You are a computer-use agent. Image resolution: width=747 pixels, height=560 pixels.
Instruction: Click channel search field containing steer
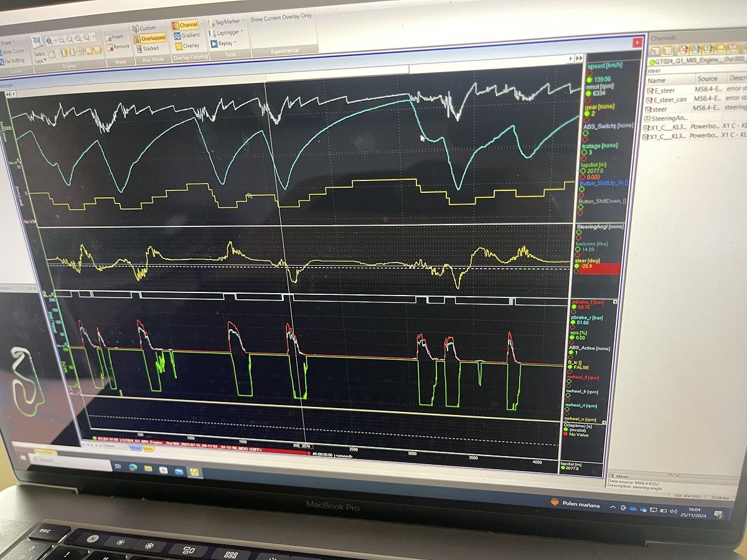697,70
